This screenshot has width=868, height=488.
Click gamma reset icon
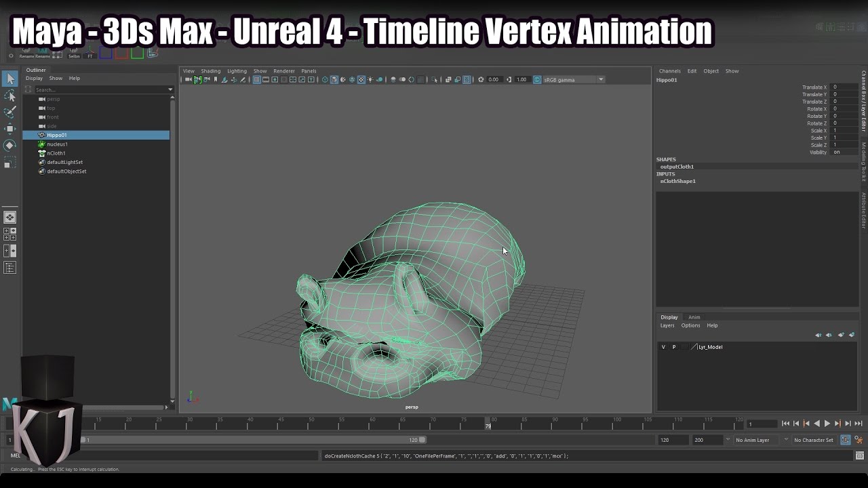click(509, 79)
